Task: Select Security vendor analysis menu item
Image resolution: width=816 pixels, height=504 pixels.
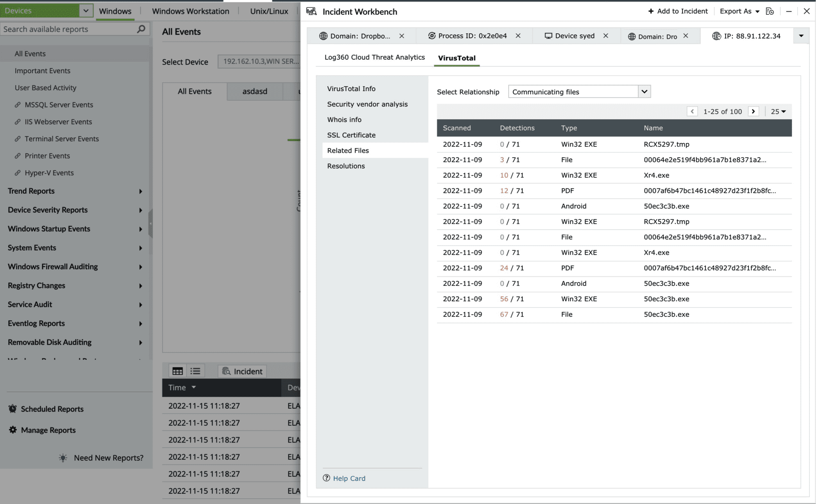Action: 367,104
